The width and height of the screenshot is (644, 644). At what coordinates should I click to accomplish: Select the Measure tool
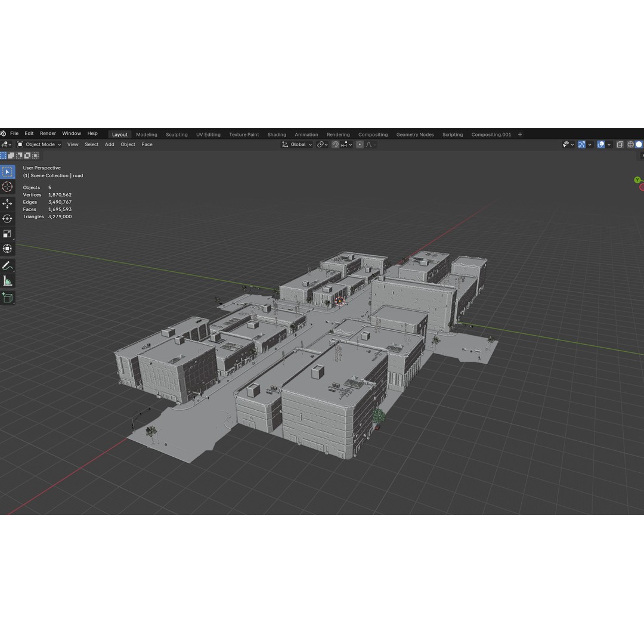(8, 280)
